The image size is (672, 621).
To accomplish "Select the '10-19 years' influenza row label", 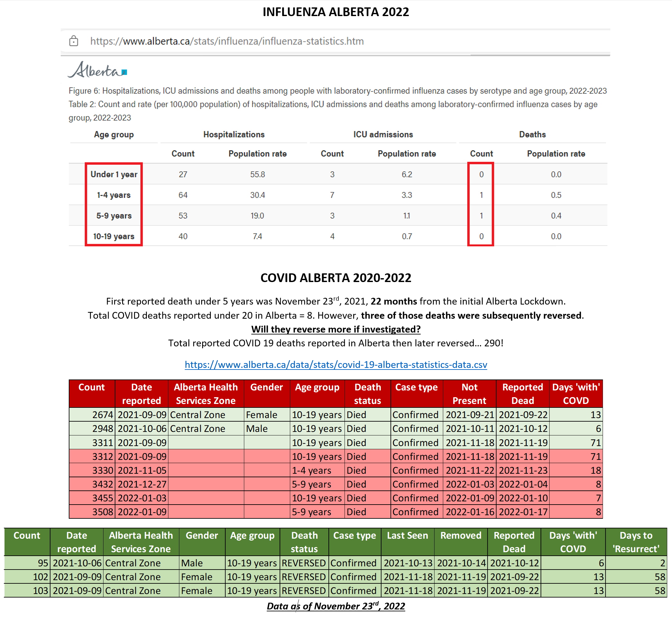I will pyautogui.click(x=114, y=236).
